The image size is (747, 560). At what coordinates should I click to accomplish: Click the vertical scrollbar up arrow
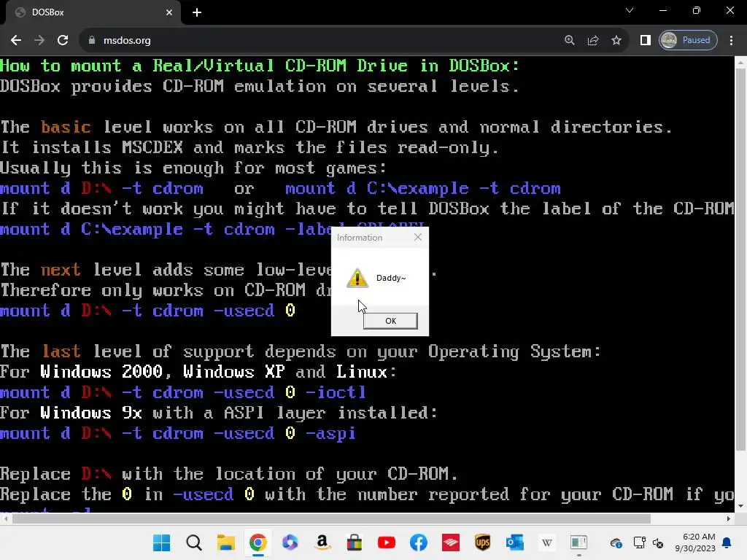coord(740,63)
